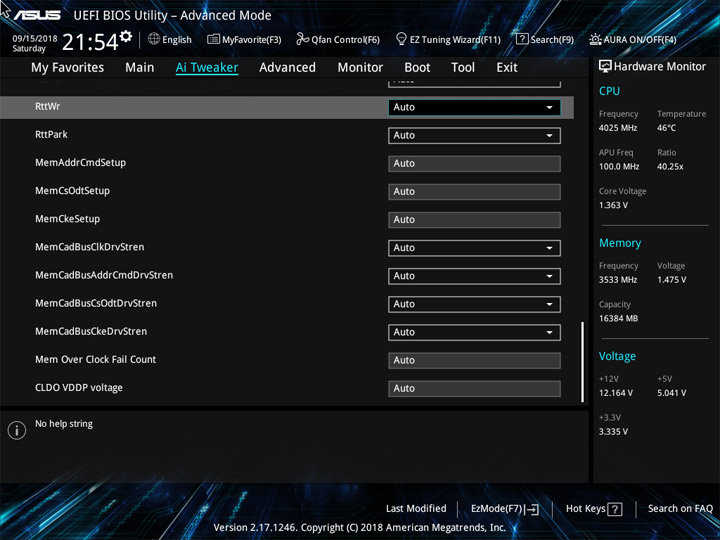Click Mem Over Clock Fail Count field
720x540 pixels.
pyautogui.click(x=474, y=360)
